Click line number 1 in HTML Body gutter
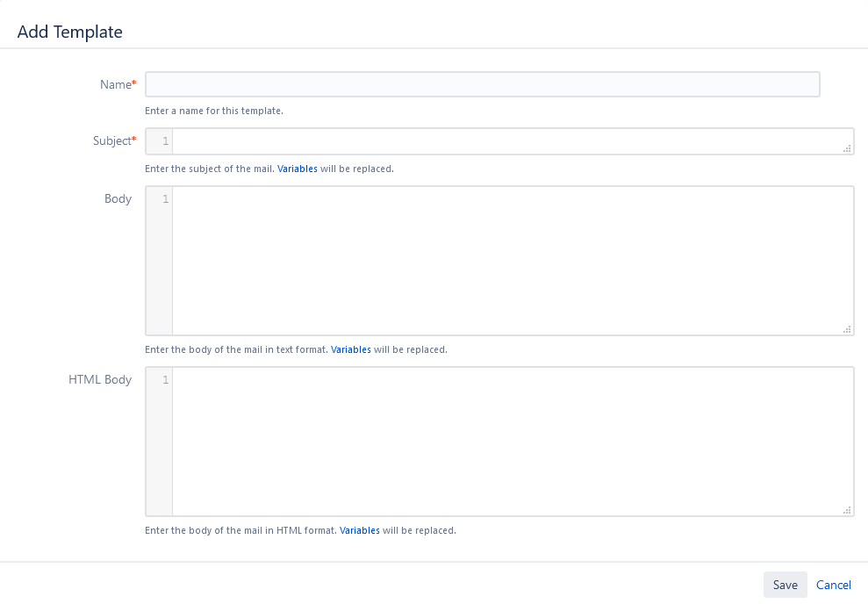Image resolution: width=868 pixels, height=604 pixels. 165,380
